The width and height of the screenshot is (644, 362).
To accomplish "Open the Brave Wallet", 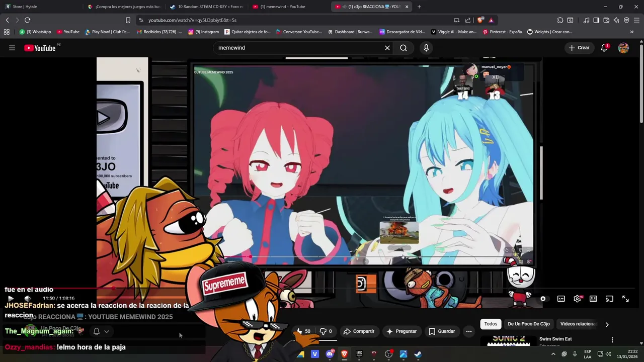I will [x=606, y=20].
